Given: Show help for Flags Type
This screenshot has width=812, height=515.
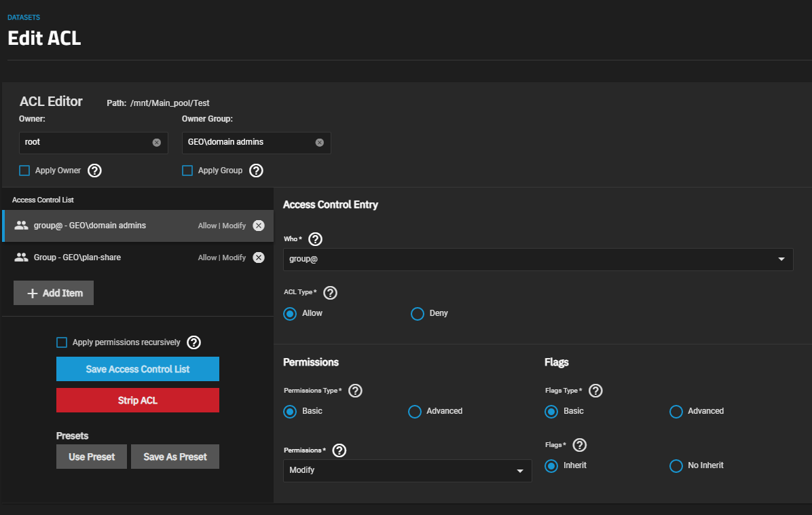Looking at the screenshot, I should coord(595,391).
